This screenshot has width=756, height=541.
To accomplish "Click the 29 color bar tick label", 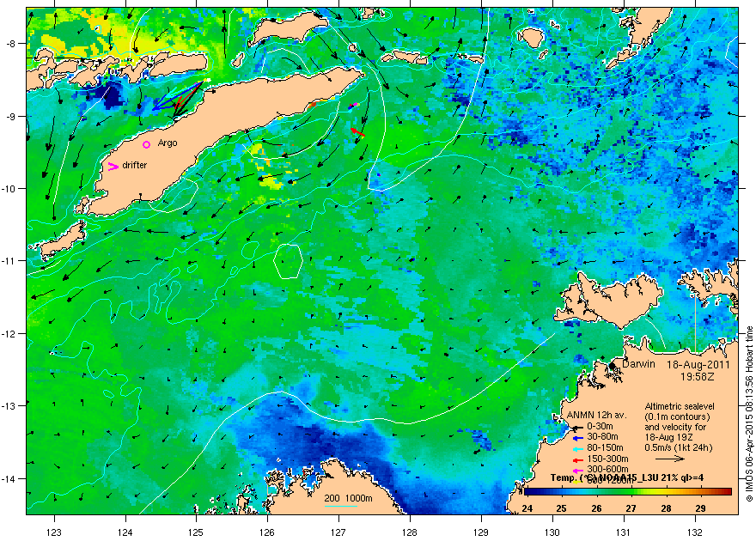I will [x=700, y=508].
